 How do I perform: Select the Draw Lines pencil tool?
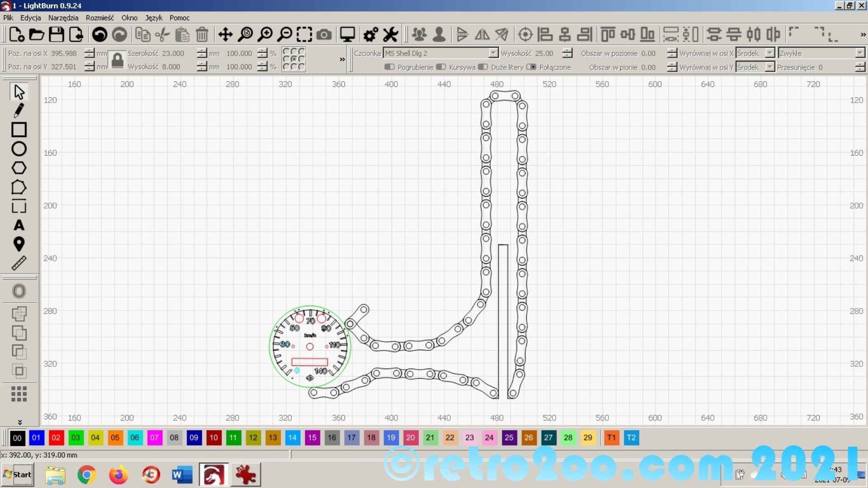[x=19, y=110]
